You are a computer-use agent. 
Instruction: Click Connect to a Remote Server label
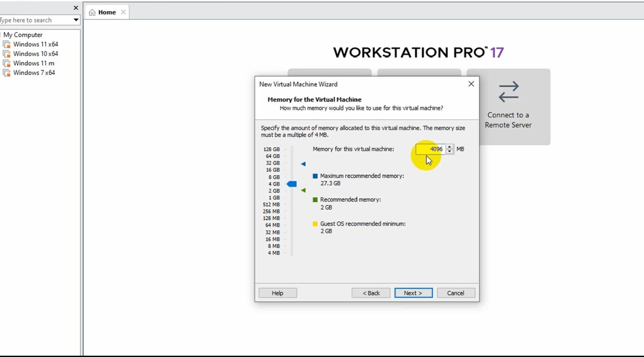tap(508, 120)
